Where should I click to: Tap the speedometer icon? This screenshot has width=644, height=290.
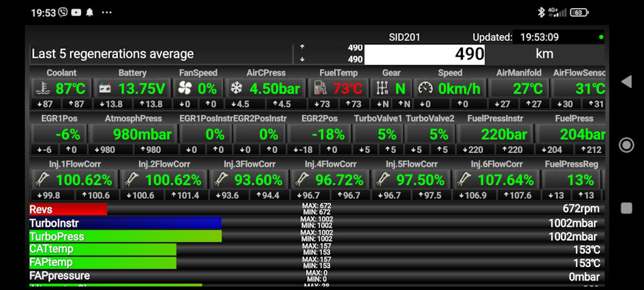point(425,89)
